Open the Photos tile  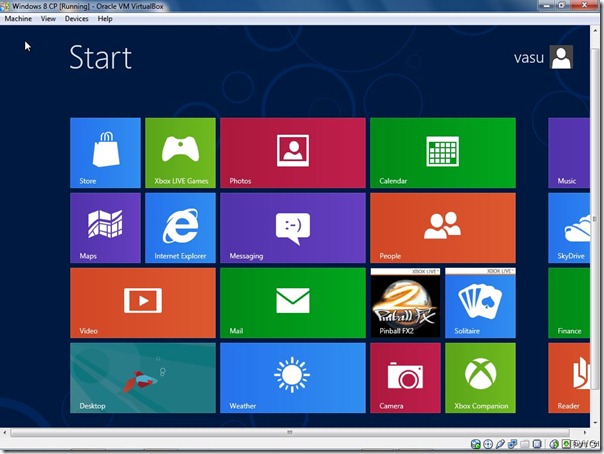pyautogui.click(x=293, y=153)
